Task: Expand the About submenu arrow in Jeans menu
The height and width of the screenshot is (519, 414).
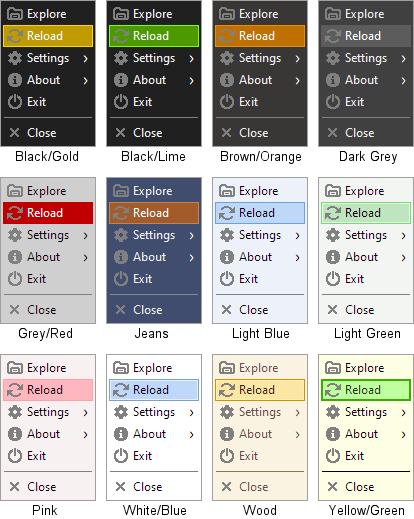Action: click(x=192, y=257)
